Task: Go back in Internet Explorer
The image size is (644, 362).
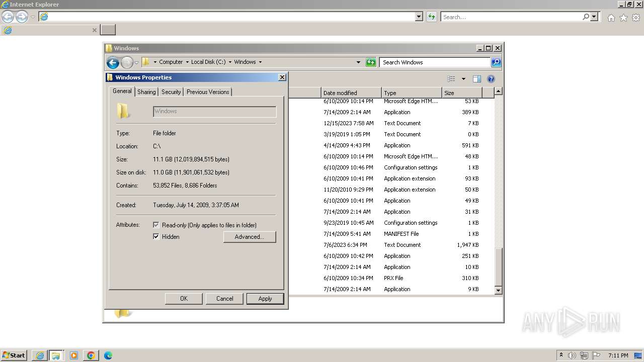Action: [x=8, y=17]
